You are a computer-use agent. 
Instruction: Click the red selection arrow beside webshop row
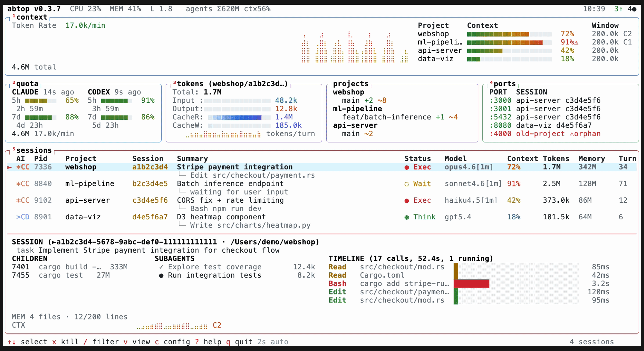tap(9, 167)
